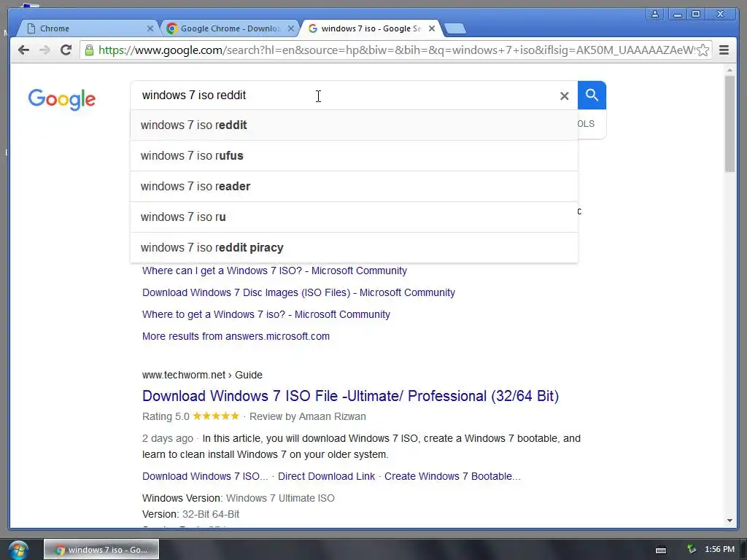This screenshot has width=747, height=560.
Task: Open 'Where to get a Windows 7 iso?' link
Action: pyautogui.click(x=266, y=314)
